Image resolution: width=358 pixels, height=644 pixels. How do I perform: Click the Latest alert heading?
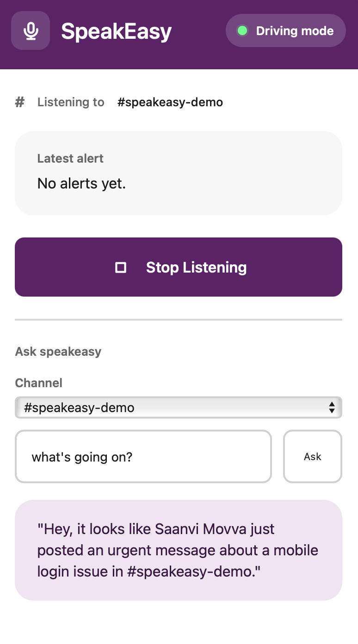70,158
